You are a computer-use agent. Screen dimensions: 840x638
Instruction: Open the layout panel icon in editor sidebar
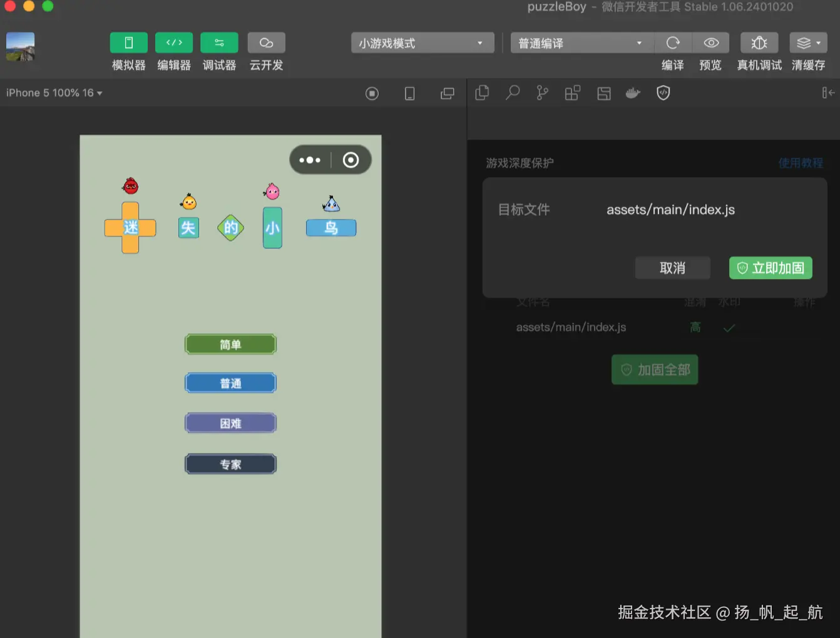point(604,93)
